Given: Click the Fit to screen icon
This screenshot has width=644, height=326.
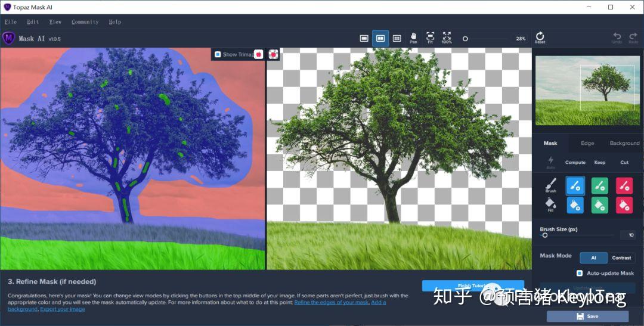Looking at the screenshot, I should 430,38.
